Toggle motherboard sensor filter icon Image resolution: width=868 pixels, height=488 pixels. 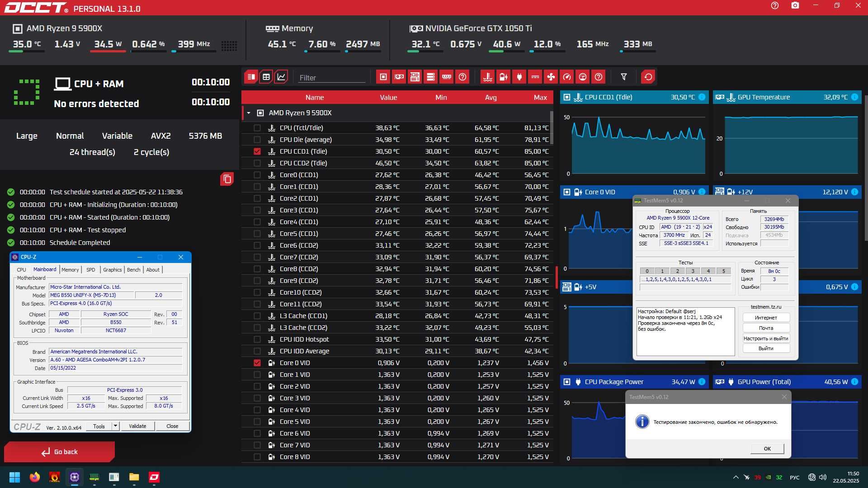tap(415, 77)
